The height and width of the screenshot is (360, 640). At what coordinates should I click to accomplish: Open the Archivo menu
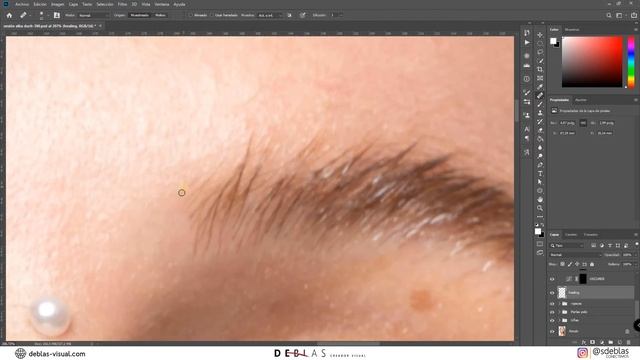point(22,4)
